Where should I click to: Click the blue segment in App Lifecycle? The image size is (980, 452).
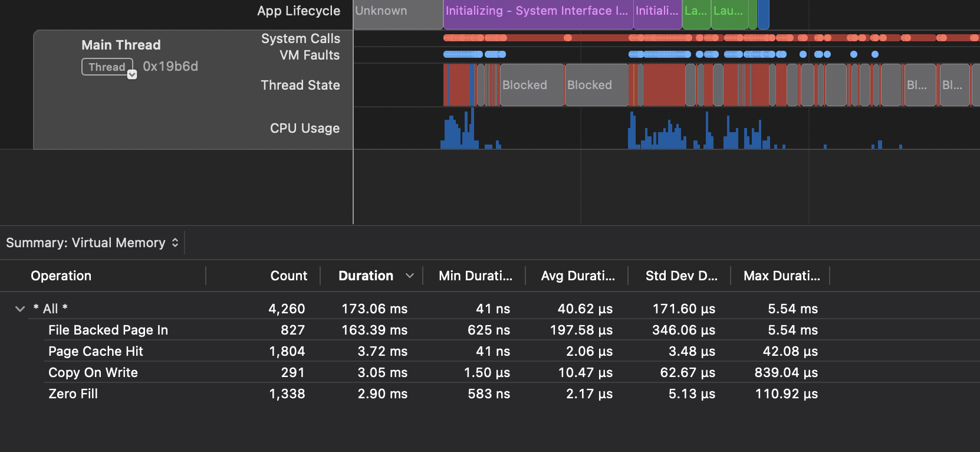coord(763,14)
